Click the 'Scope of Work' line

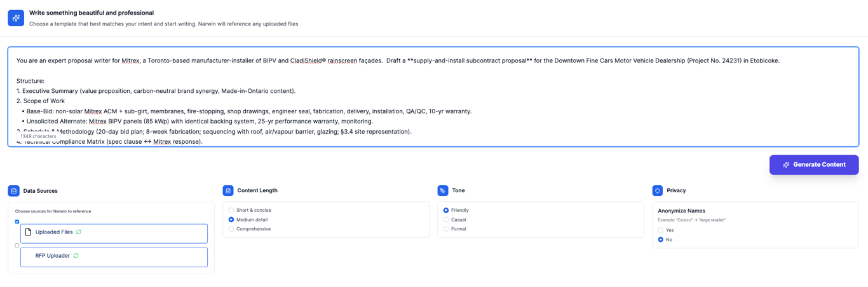[x=41, y=101]
